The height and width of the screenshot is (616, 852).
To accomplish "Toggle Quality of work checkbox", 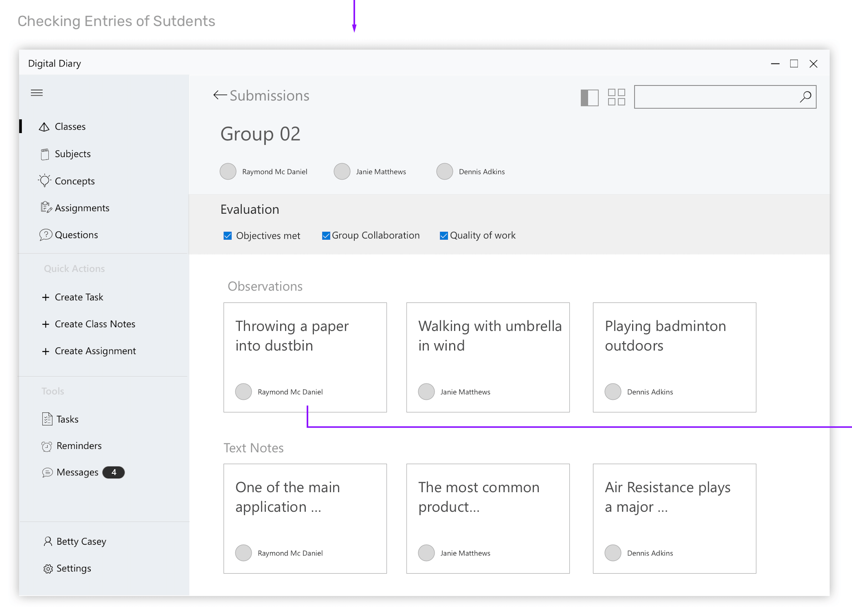I will [443, 236].
